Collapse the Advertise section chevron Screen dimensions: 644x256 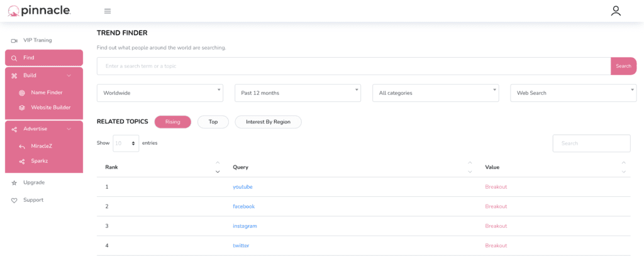(69, 129)
